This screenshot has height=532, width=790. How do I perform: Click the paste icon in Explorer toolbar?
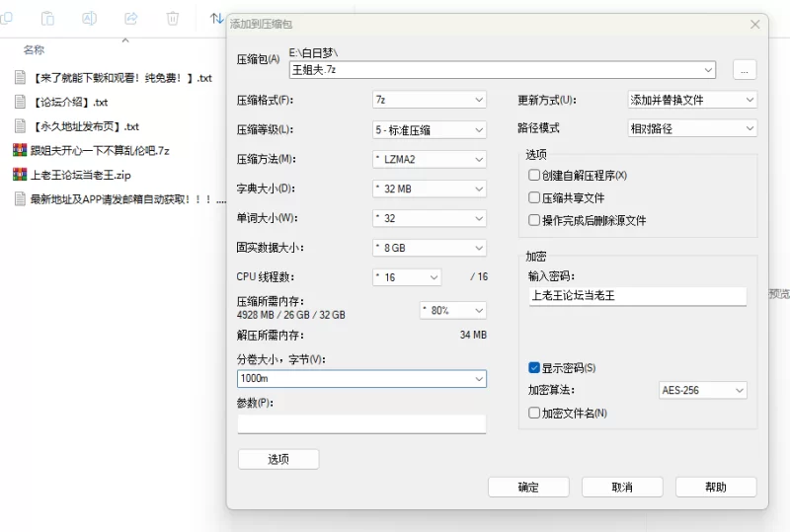tap(47, 19)
